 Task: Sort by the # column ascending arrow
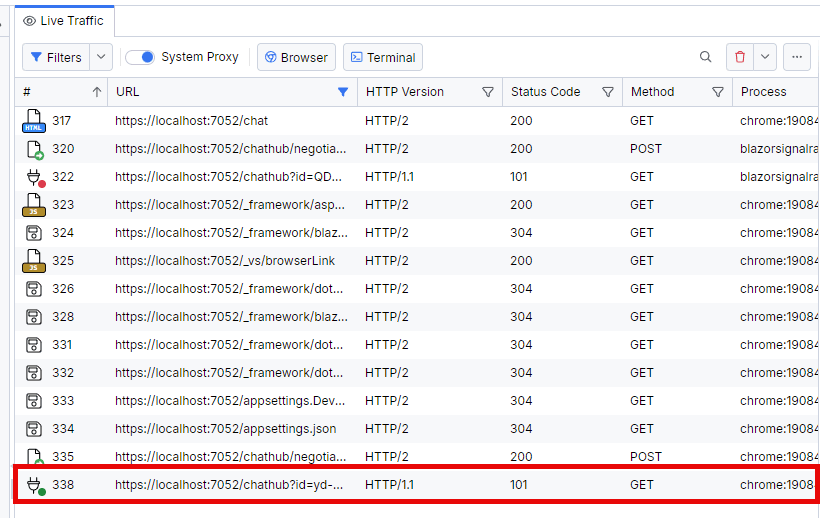point(97,92)
